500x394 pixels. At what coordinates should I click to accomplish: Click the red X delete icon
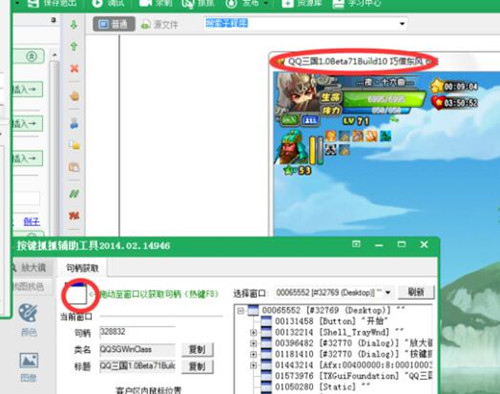click(x=74, y=69)
